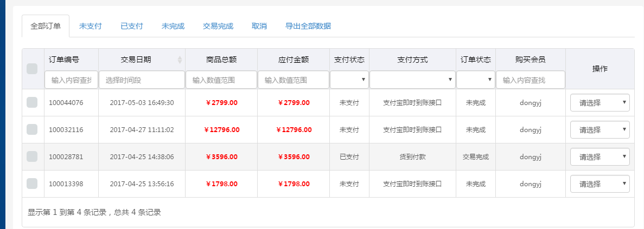Focus the 订单编号 search input
Image resolution: width=644 pixels, height=229 pixels.
pos(72,80)
